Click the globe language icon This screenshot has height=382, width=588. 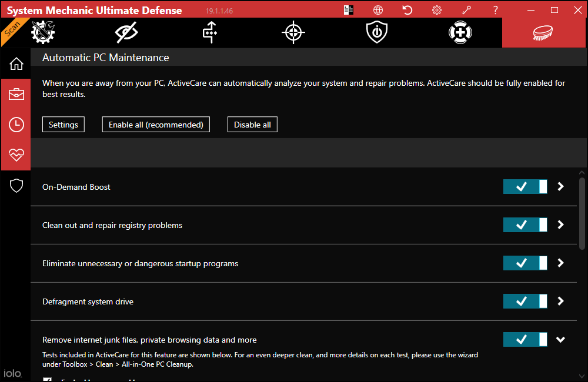point(378,10)
